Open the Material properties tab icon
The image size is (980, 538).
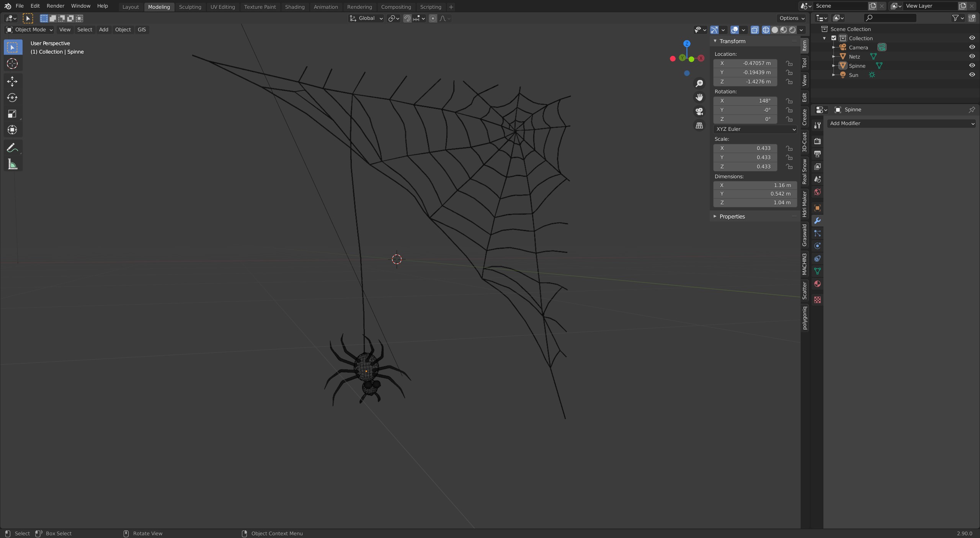(x=817, y=284)
